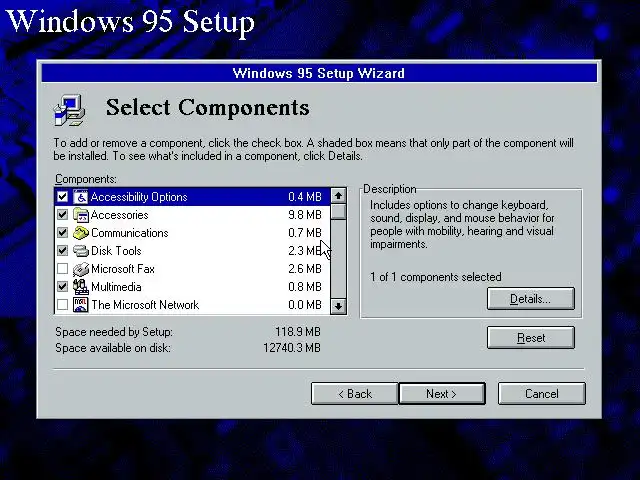Select the Communications row label

coord(129,233)
